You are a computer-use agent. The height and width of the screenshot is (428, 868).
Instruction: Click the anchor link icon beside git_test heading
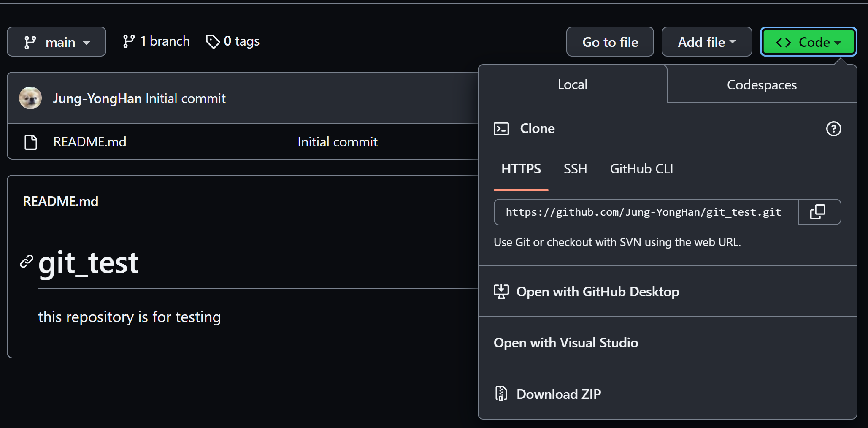pos(27,262)
